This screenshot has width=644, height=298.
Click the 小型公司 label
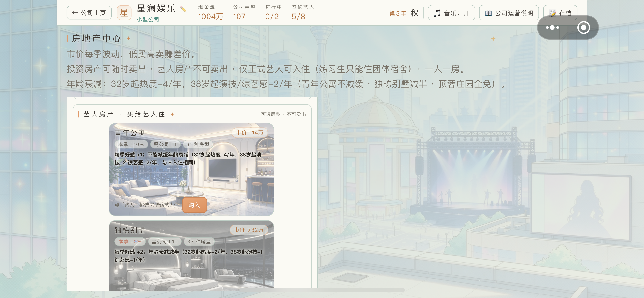(148, 19)
